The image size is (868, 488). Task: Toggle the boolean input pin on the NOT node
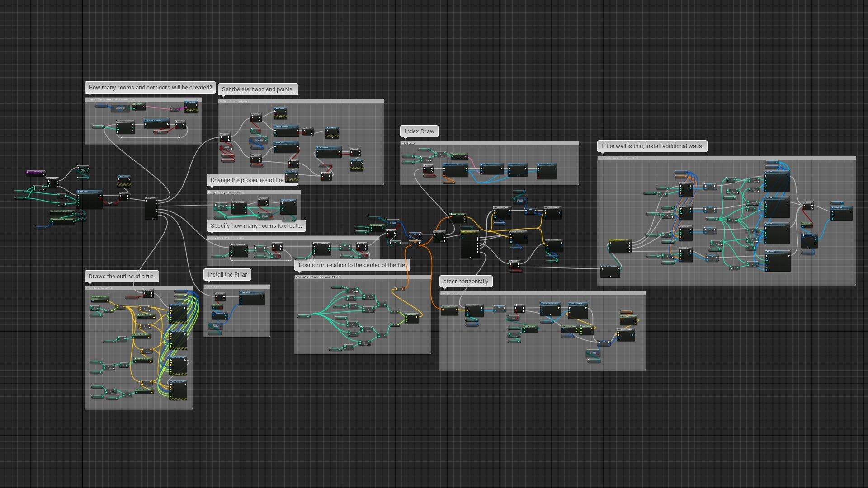point(156,132)
